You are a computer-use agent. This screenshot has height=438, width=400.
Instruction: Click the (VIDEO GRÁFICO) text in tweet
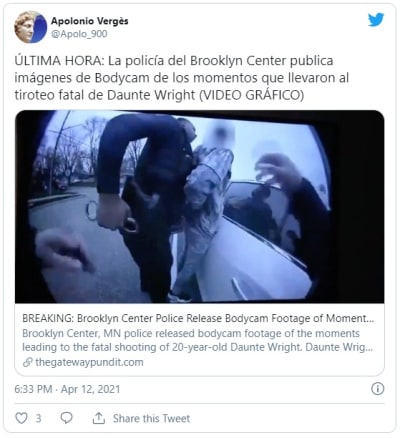[x=251, y=95]
